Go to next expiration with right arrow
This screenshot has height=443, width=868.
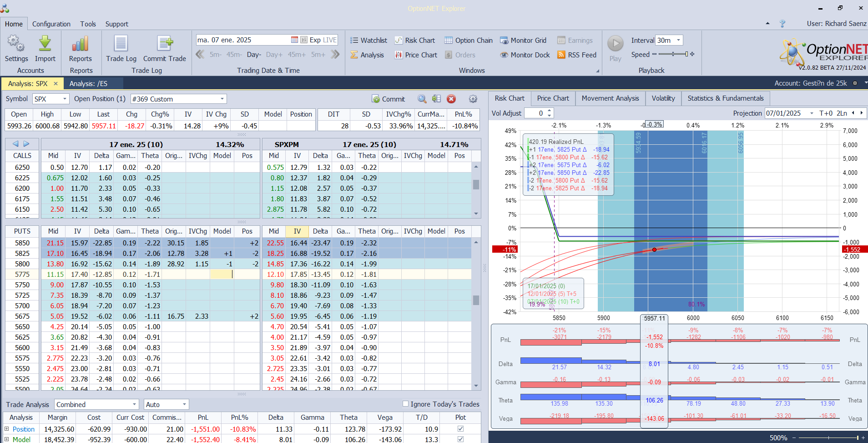(x=26, y=144)
